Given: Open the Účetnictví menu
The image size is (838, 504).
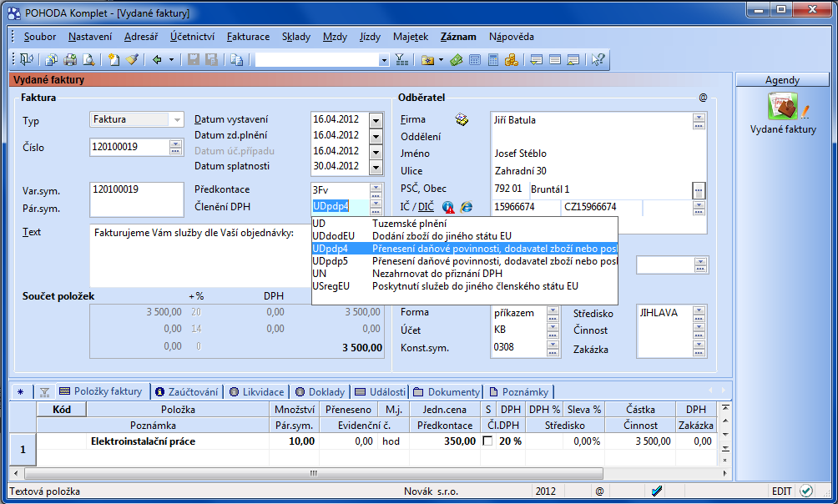Looking at the screenshot, I should (192, 37).
